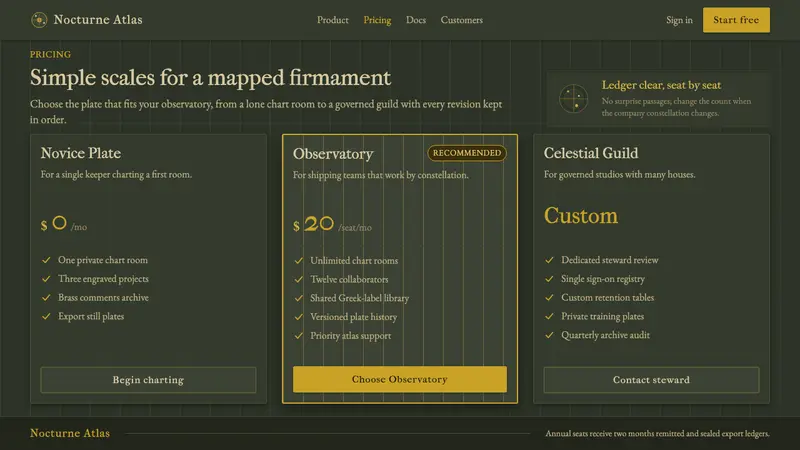
Task: Click the checkmark beside Shared Greek-label library
Action: pyautogui.click(x=298, y=298)
